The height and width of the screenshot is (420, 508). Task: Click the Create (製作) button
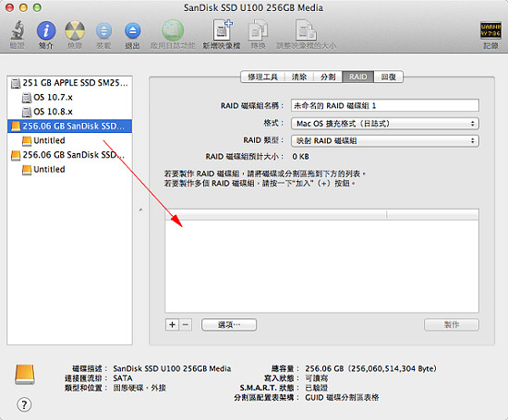[x=452, y=325]
